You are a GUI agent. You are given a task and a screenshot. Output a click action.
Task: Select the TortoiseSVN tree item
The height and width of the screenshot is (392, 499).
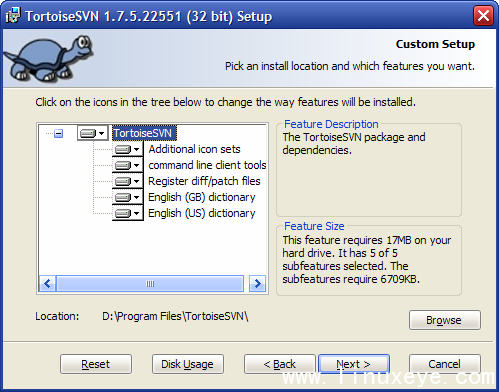143,133
